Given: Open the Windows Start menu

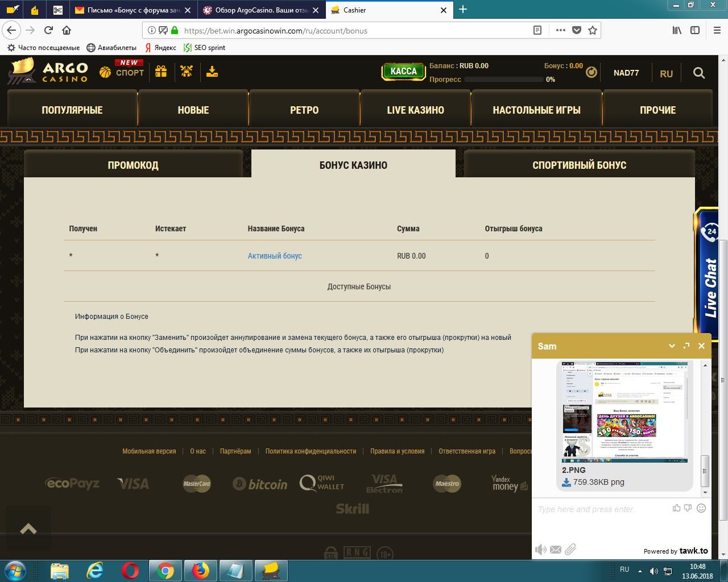Looking at the screenshot, I should (15, 570).
